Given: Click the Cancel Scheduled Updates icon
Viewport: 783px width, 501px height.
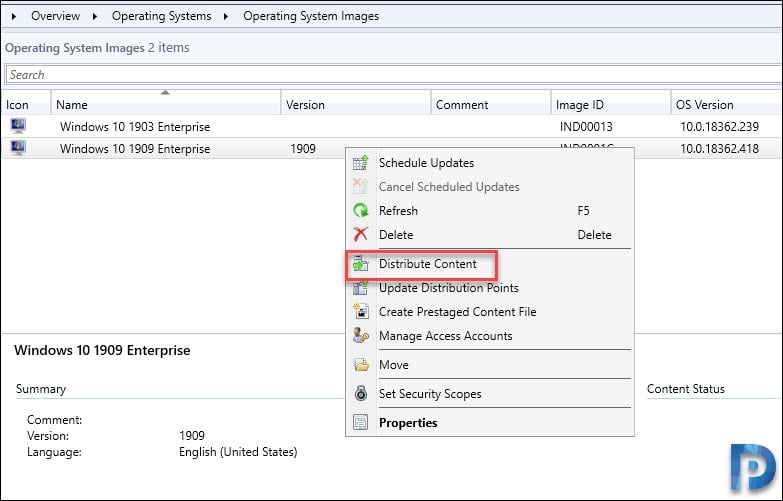Looking at the screenshot, I should point(361,187).
